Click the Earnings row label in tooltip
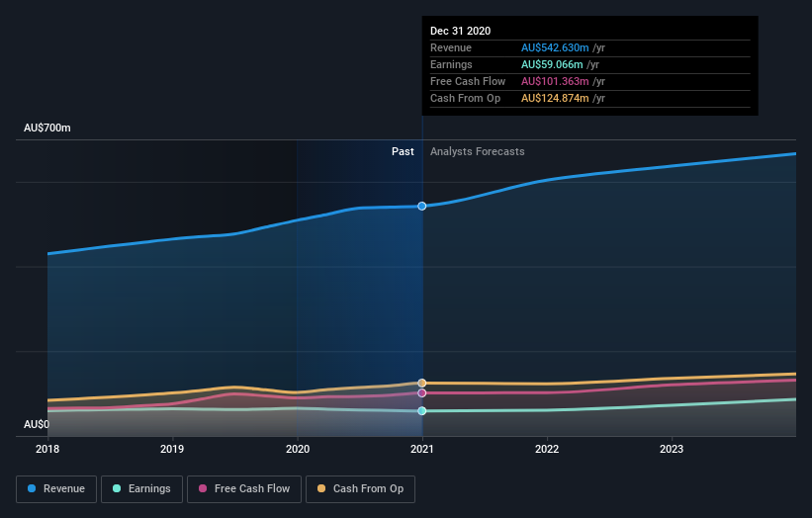Viewport: 812px width, 518px height. 451,64
